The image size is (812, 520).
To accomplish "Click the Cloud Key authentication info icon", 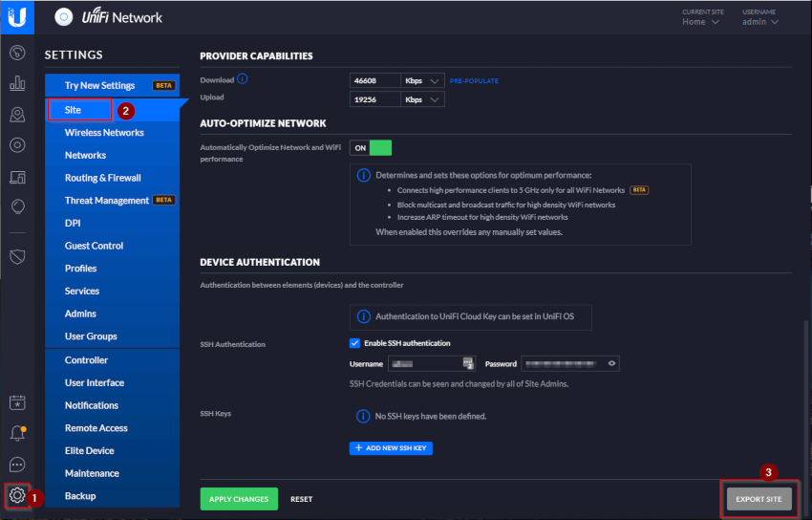I will tap(364, 316).
